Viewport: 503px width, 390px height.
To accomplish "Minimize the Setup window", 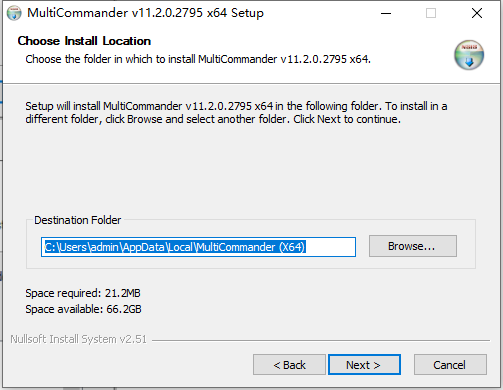I will pos(386,13).
